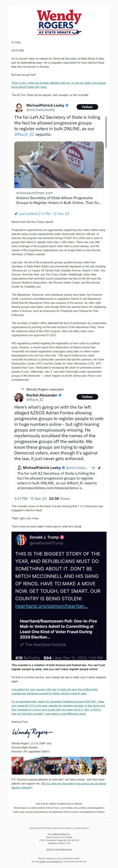This screenshot has width=118, height=868.
Task: Click verified badge next to Rachel Alexander
Action: point(60,395)
